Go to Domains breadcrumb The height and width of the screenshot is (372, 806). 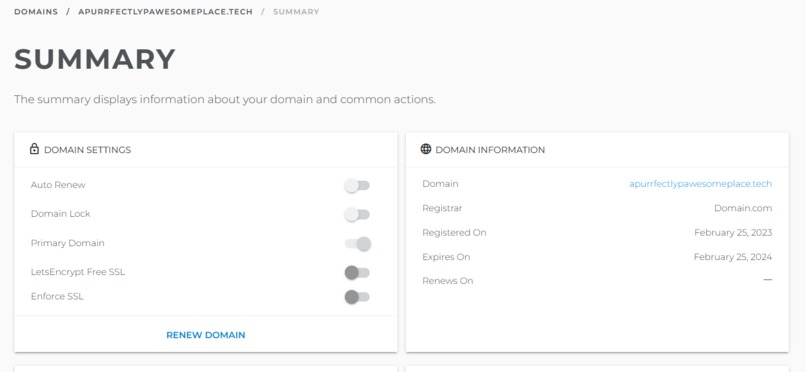pyautogui.click(x=36, y=11)
